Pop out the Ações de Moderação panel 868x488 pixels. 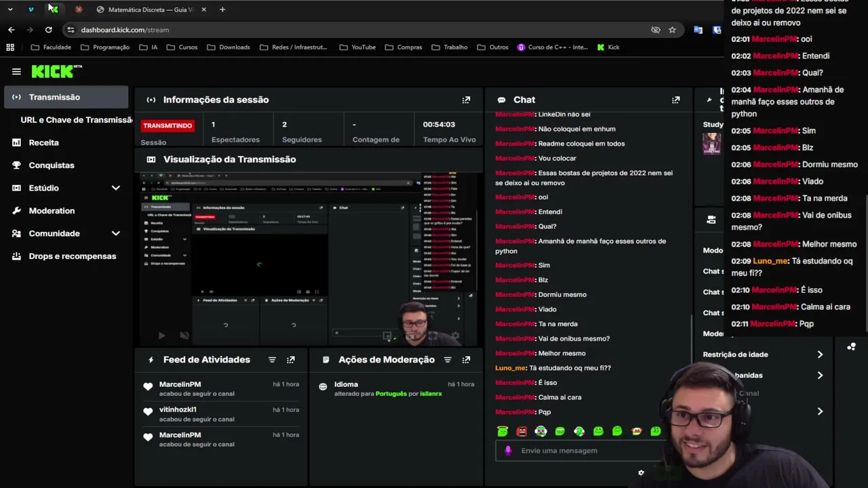coord(466,360)
